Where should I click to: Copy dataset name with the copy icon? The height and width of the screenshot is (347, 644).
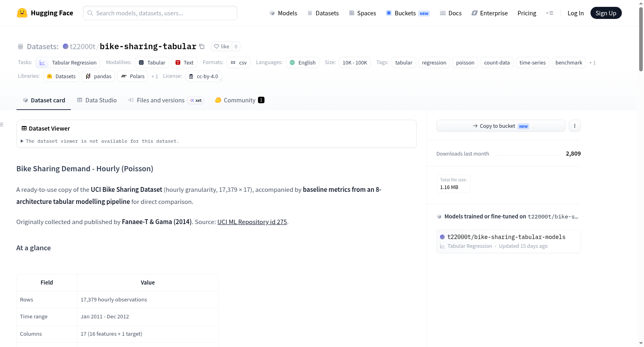202,47
